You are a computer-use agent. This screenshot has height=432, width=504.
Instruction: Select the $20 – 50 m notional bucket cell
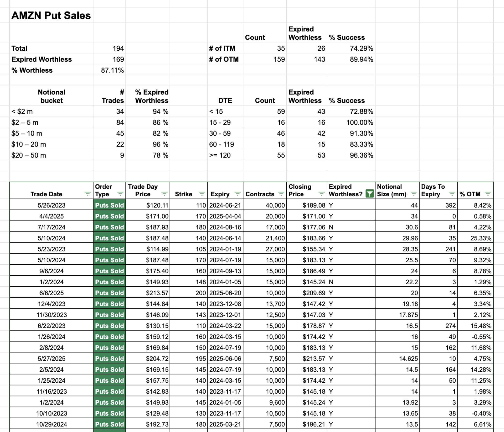[51, 155]
